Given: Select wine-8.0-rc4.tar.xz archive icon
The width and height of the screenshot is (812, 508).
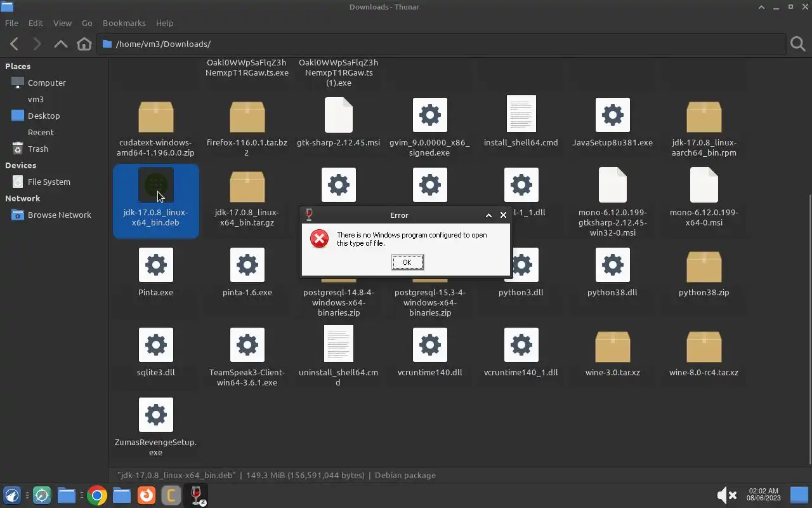Looking at the screenshot, I should point(704,346).
